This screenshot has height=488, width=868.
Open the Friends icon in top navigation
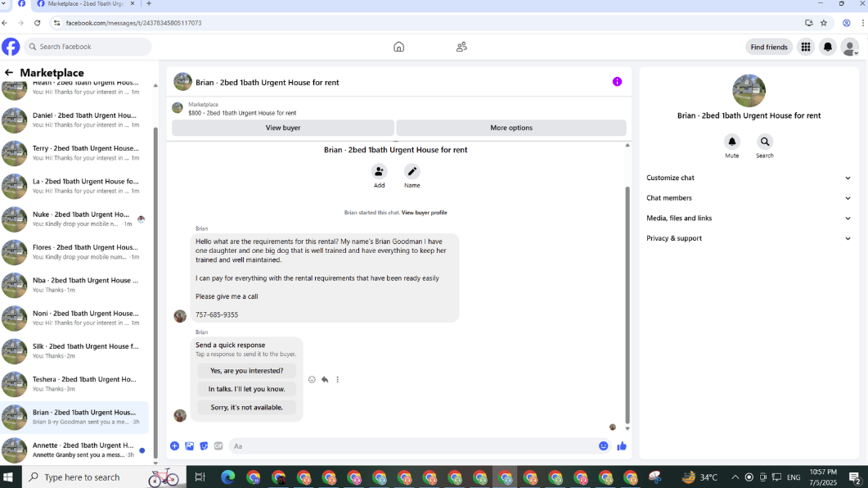(461, 47)
